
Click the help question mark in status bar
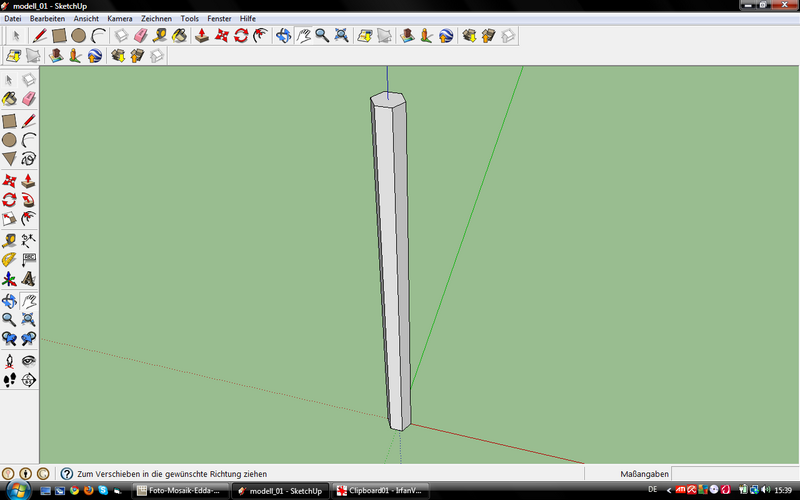click(x=67, y=473)
